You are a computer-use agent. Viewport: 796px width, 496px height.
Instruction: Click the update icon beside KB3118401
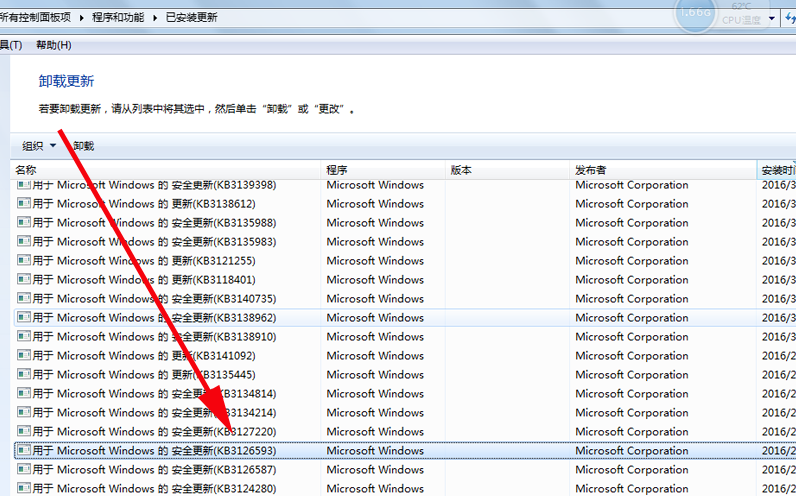pos(24,279)
